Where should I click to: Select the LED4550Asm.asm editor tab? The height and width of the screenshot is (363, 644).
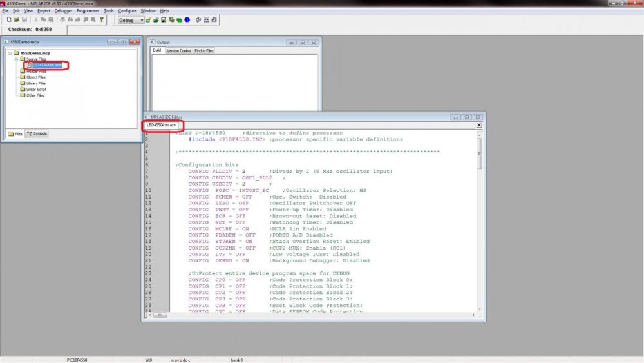click(x=162, y=125)
